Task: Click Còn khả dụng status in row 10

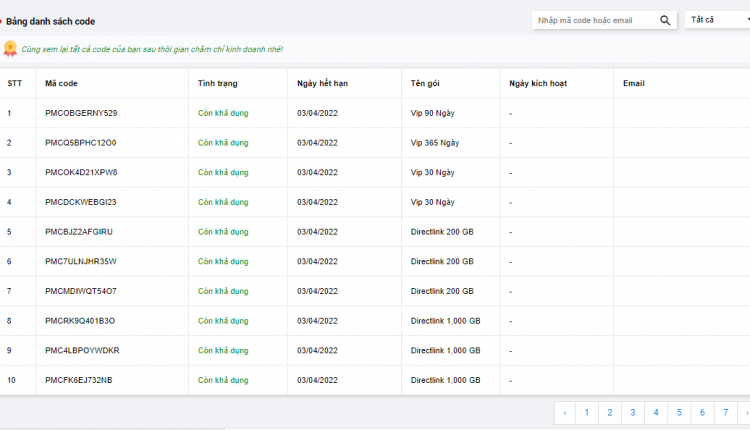Action: point(223,380)
